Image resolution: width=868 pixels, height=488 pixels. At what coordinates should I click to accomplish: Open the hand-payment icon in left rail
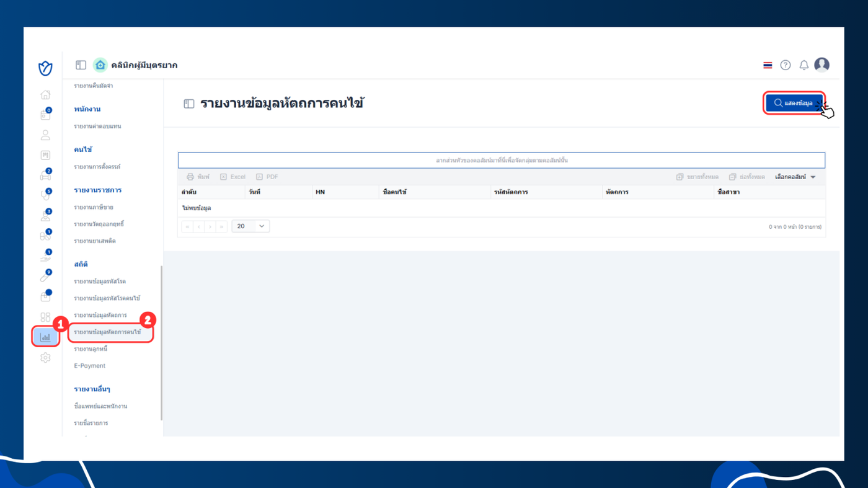[45, 256]
